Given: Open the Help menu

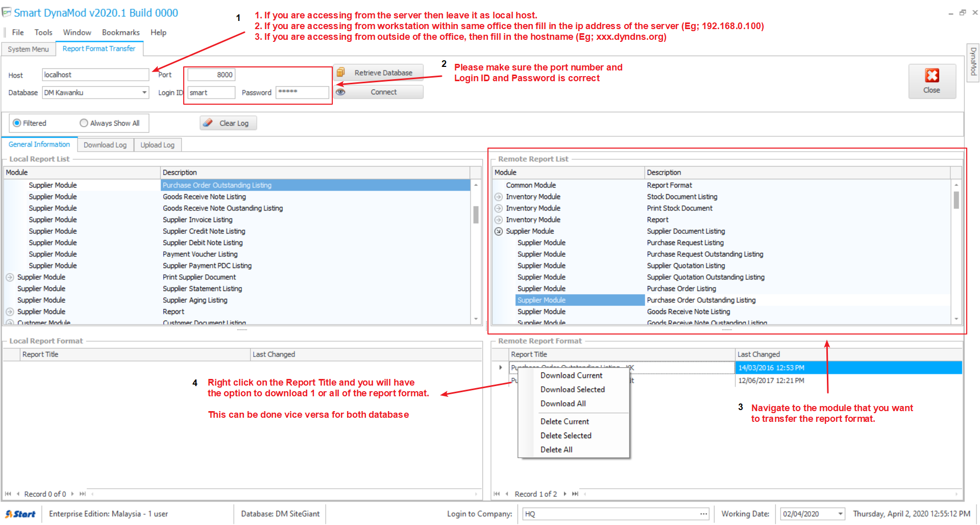Looking at the screenshot, I should click(158, 32).
